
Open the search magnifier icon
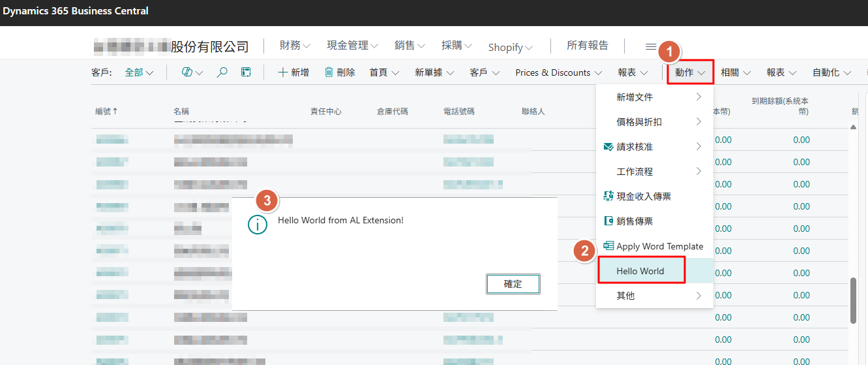222,72
